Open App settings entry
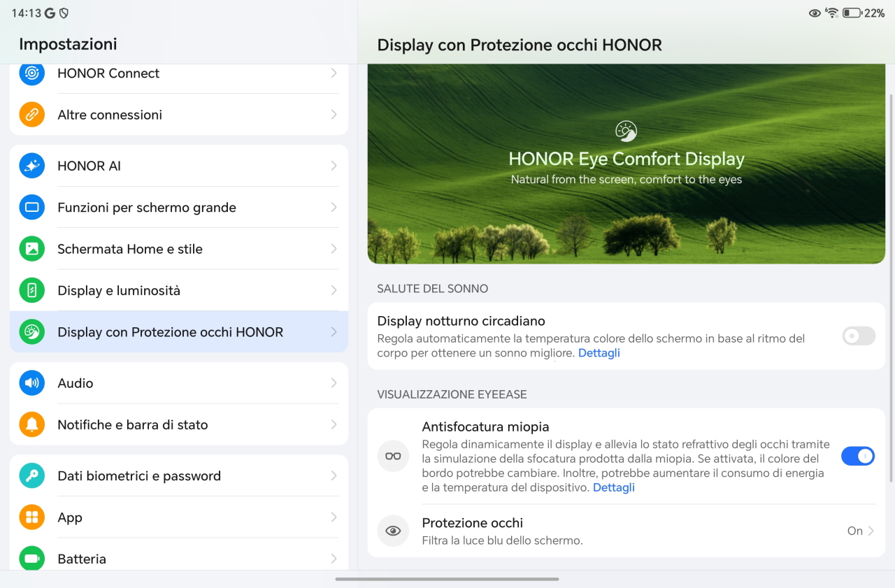Viewport: 895px width, 588px height. click(x=179, y=517)
